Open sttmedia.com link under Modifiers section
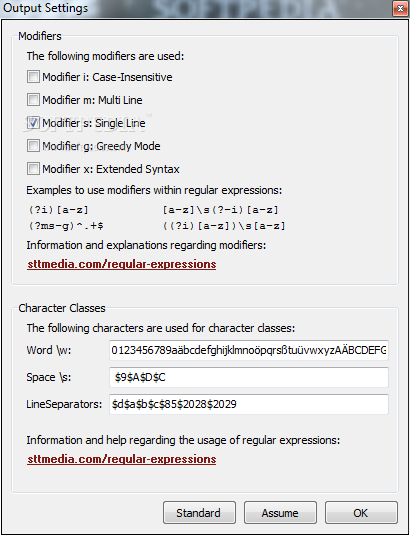The height and width of the screenshot is (536, 410). [x=122, y=264]
